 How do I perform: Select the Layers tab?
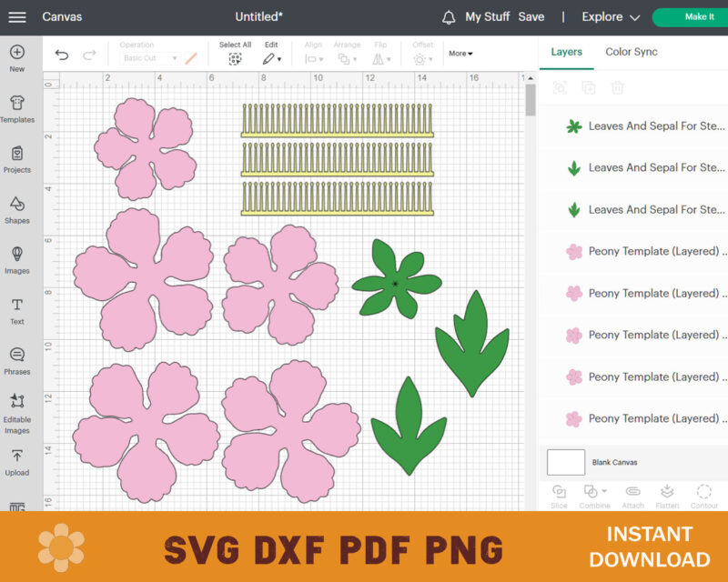pyautogui.click(x=566, y=52)
